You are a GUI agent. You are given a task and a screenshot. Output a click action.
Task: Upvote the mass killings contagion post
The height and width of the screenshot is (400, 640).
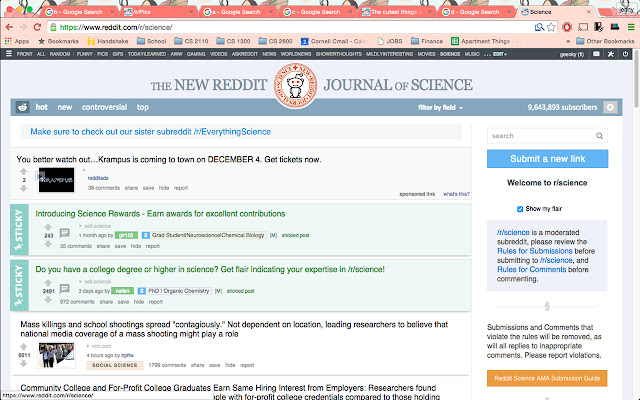(x=23, y=347)
